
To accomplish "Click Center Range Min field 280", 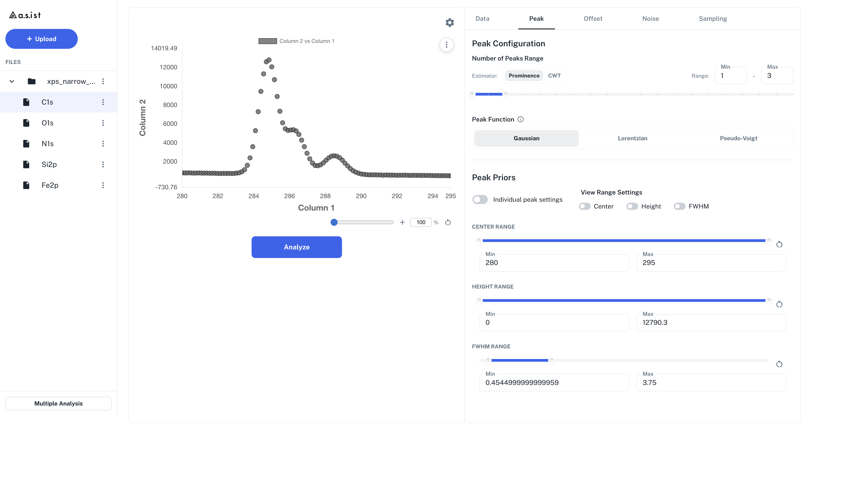I will point(554,263).
